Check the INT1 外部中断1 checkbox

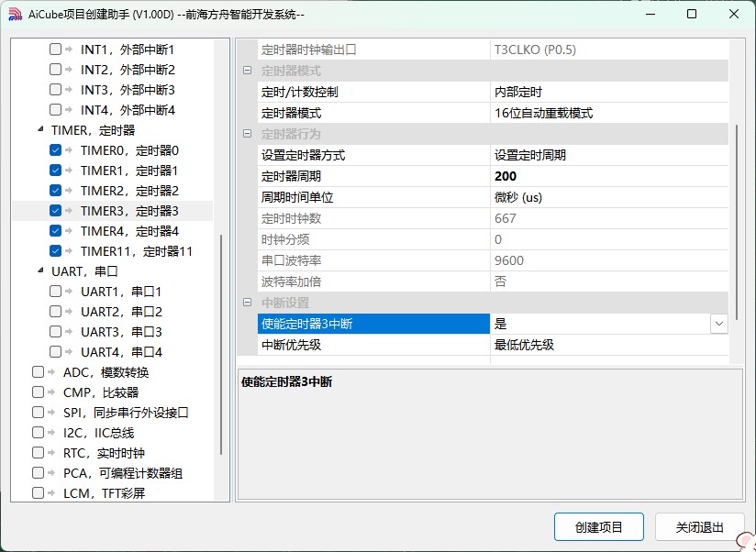coord(55,50)
